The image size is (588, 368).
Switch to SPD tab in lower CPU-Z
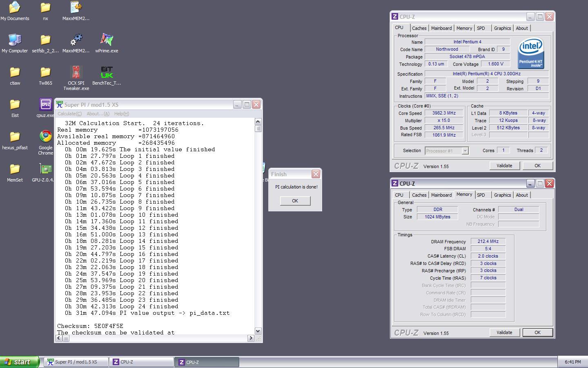click(481, 195)
